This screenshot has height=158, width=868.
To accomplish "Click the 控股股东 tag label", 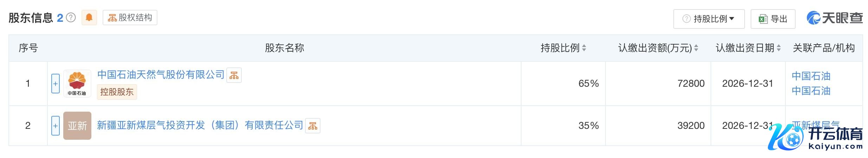I will [x=117, y=92].
